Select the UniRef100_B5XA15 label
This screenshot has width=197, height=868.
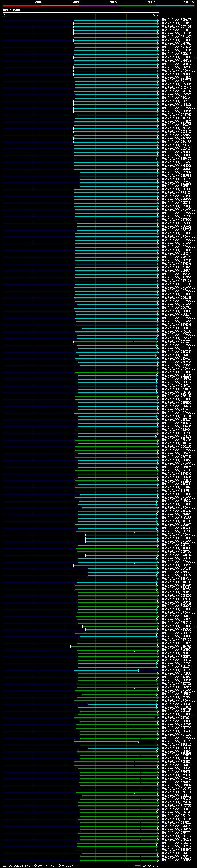point(177,389)
